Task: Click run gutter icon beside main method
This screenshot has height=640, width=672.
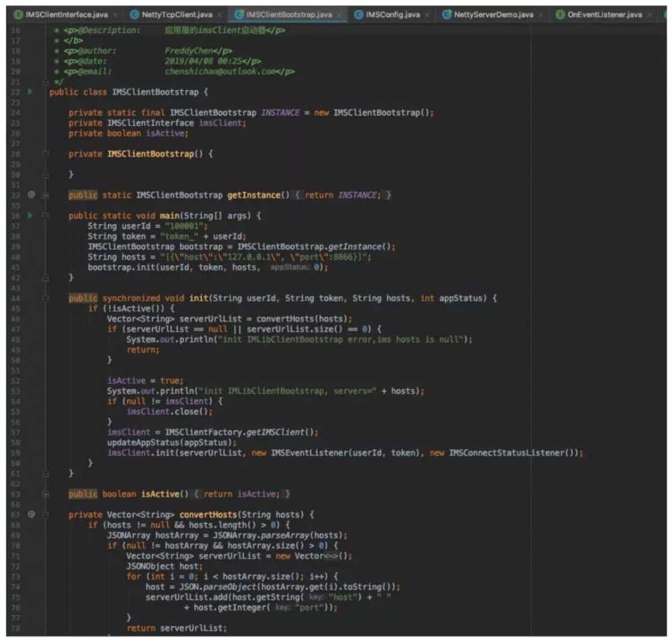Action: pos(30,215)
